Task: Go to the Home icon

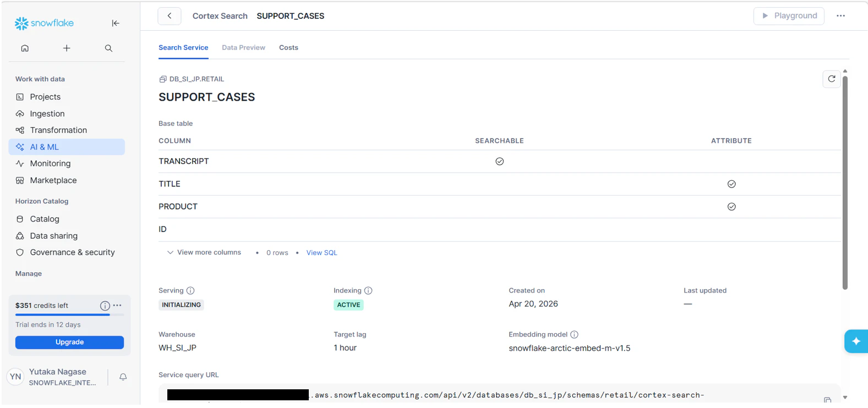Action: 25,48
